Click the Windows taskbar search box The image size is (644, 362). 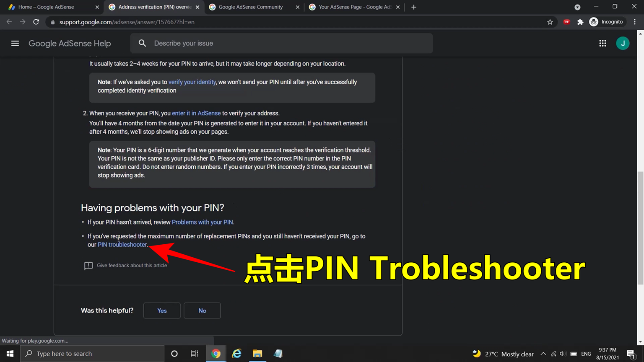(x=92, y=354)
